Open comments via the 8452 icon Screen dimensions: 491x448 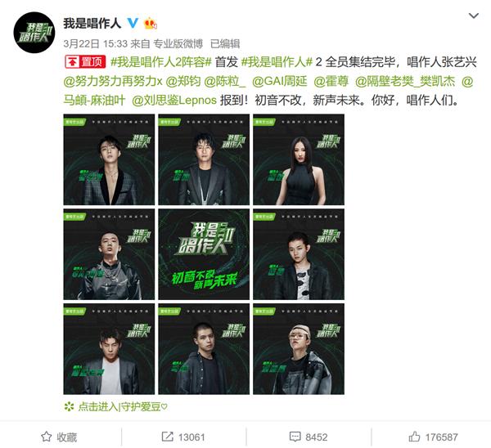tap(309, 437)
